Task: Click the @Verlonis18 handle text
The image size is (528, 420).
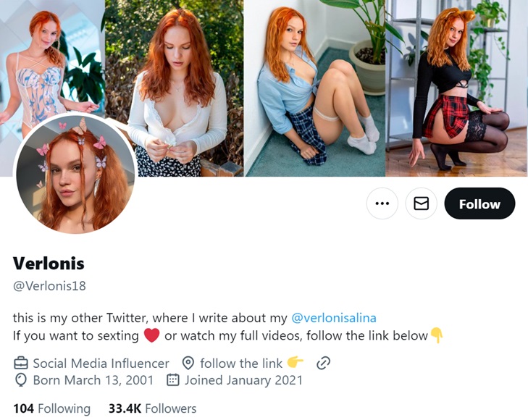Action: tap(49, 285)
